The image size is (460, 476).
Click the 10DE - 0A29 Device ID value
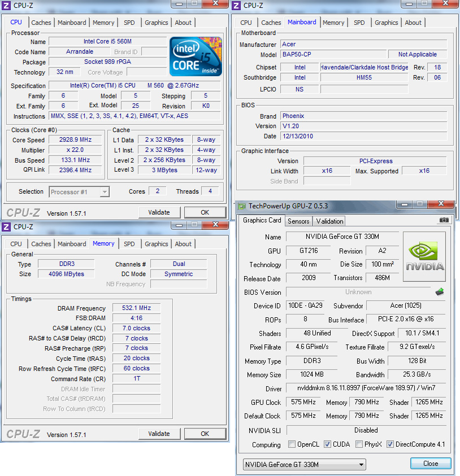click(x=305, y=305)
